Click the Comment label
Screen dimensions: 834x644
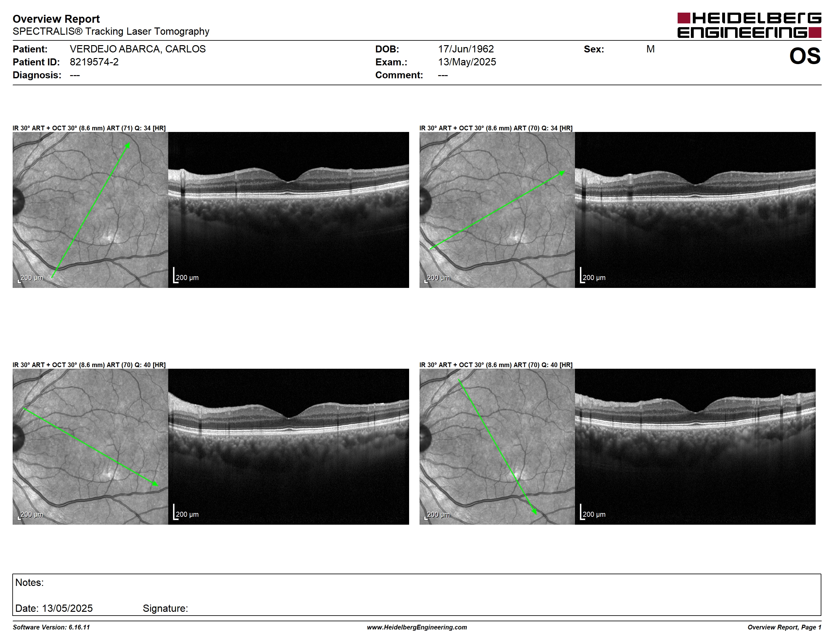tap(399, 75)
